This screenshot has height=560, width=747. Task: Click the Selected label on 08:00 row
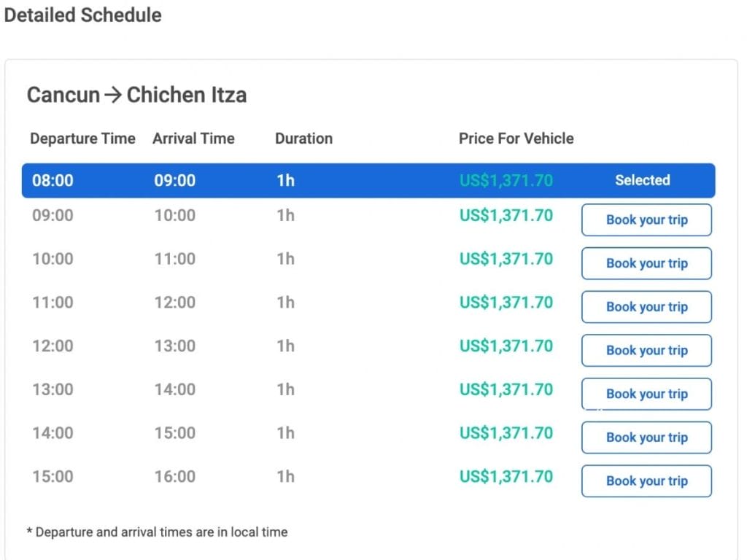(642, 180)
